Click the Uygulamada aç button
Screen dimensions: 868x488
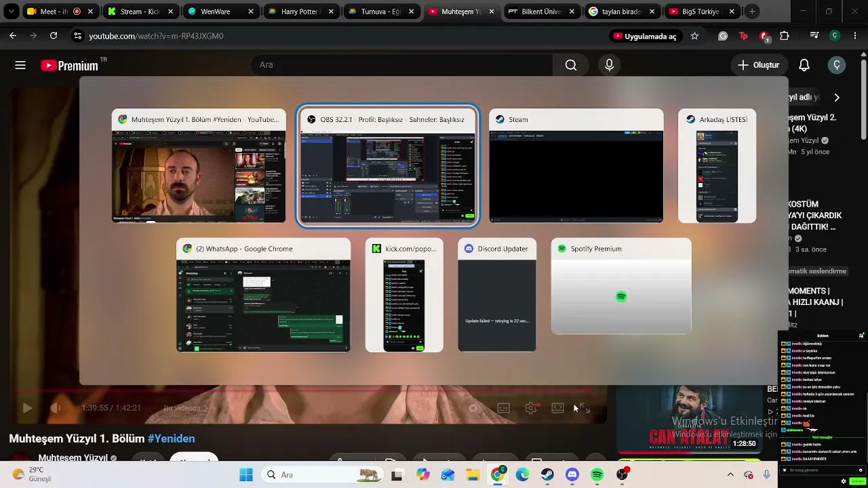click(644, 36)
